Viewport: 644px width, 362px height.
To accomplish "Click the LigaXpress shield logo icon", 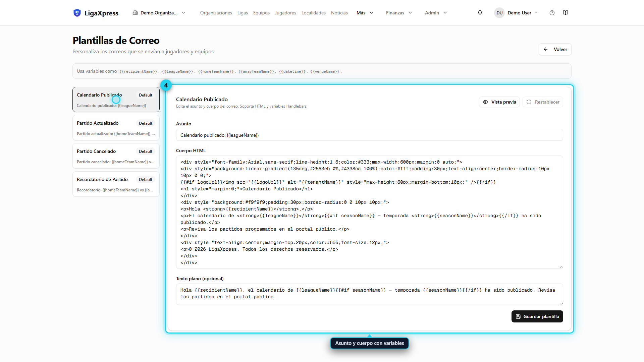I will [77, 13].
